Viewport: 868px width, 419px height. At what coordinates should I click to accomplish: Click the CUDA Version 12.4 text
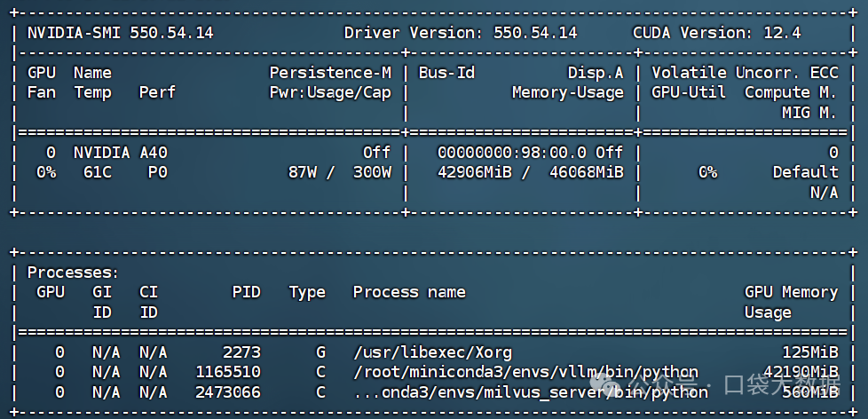pos(717,33)
